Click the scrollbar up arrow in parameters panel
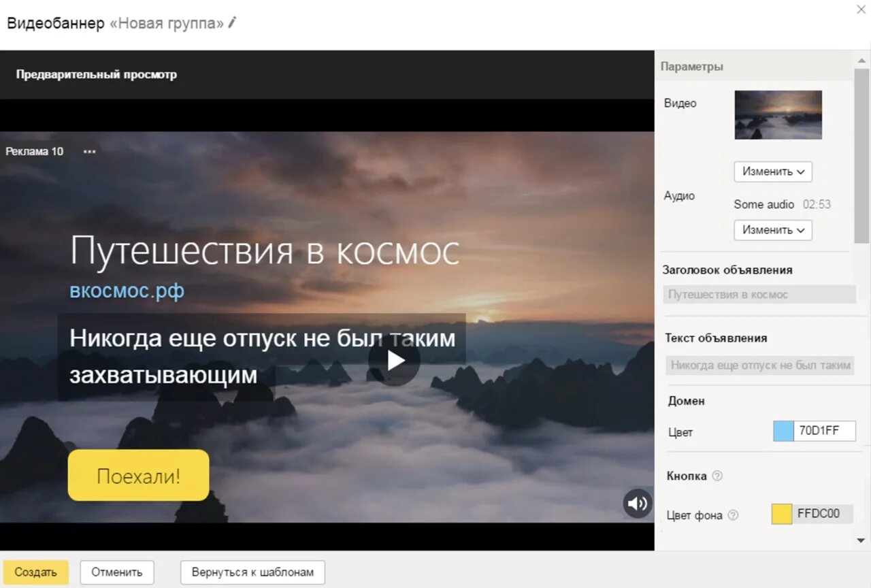Image resolution: width=871 pixels, height=588 pixels. 862,60
